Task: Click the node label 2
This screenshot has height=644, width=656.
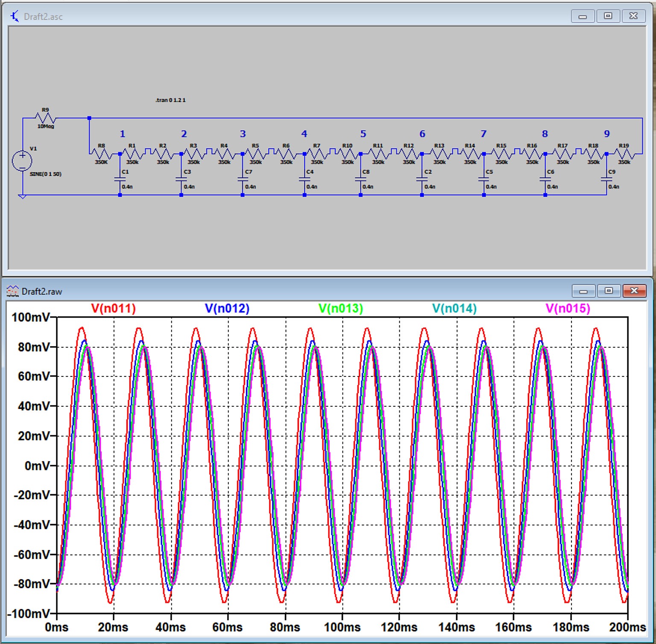Action: tap(184, 134)
